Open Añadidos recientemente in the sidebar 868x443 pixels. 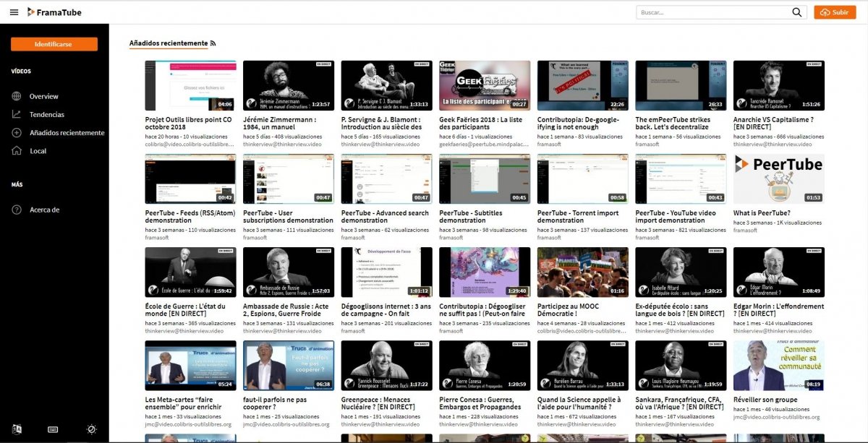click(67, 132)
